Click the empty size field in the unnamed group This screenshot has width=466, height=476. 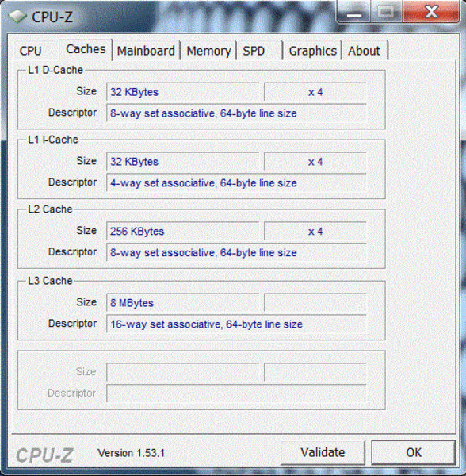(183, 372)
